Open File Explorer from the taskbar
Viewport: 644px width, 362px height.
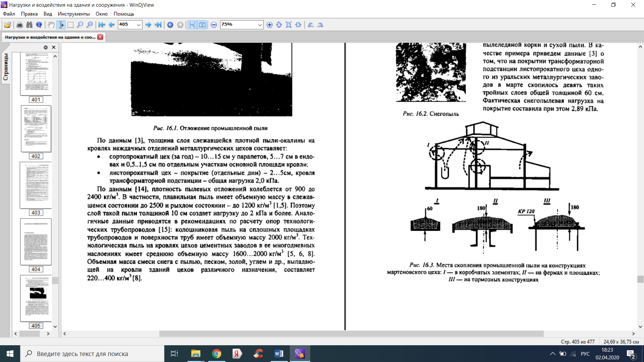coord(196,354)
